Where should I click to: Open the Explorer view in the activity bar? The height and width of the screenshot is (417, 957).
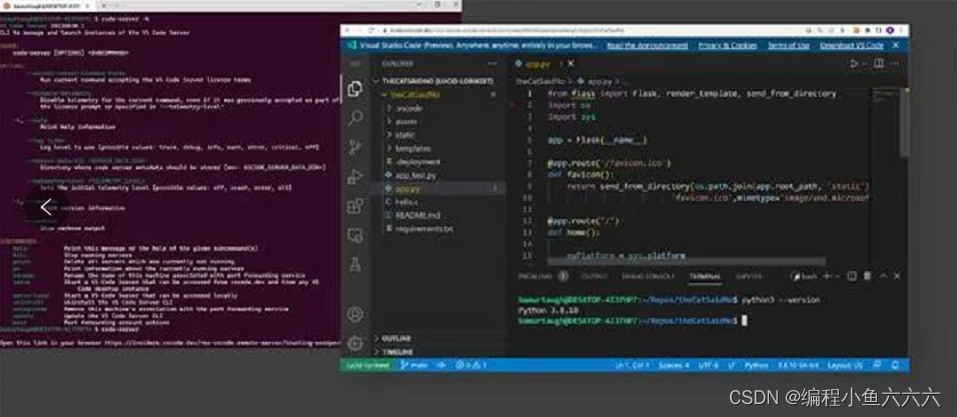coord(355,89)
